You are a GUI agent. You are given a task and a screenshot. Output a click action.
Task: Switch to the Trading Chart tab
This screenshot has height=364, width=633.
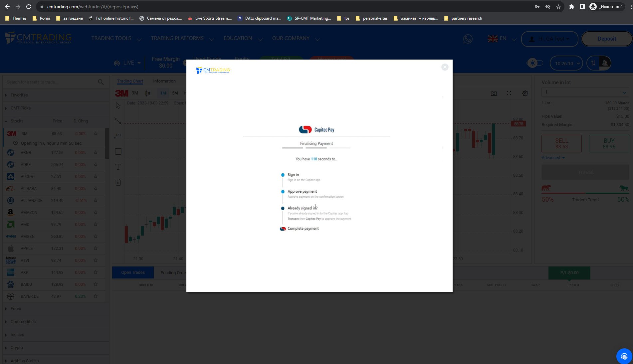pyautogui.click(x=130, y=81)
